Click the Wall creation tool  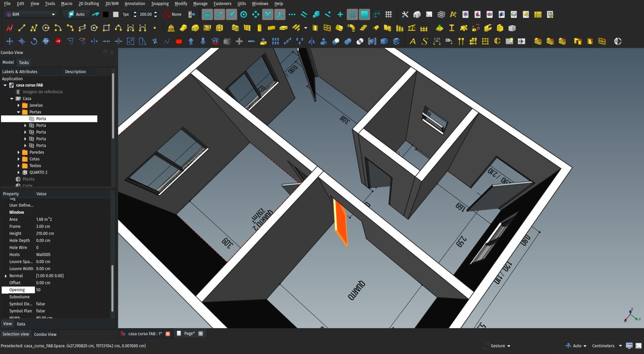tap(235, 28)
